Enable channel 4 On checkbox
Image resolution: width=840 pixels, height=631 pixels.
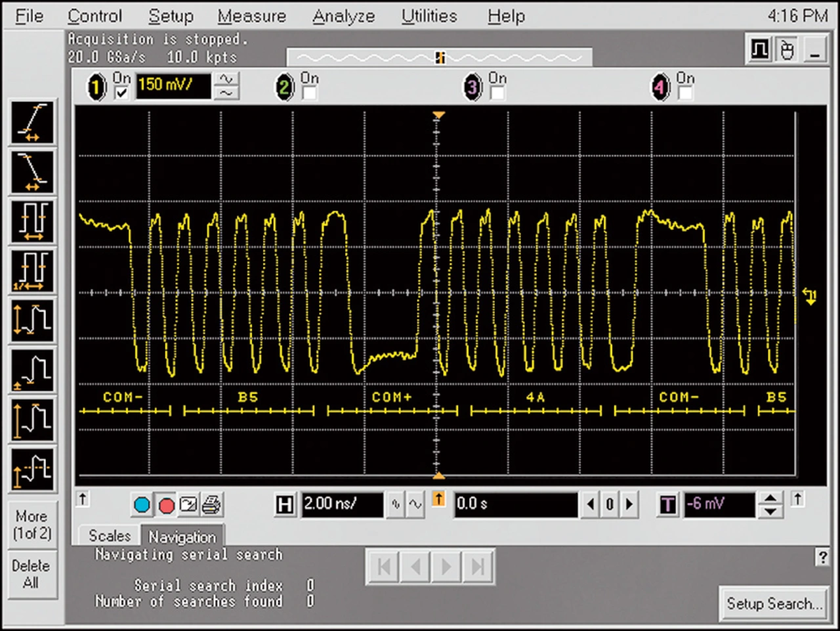[685, 93]
